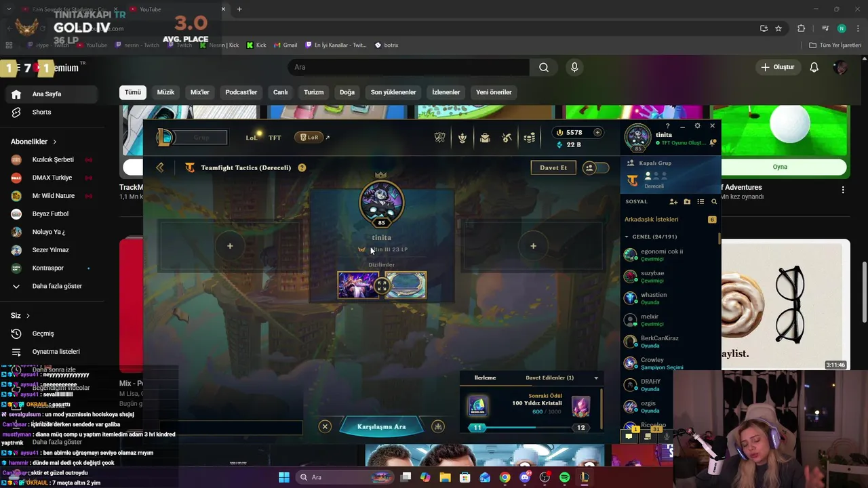Open the three-dot menu on the Adventures video
The width and height of the screenshot is (868, 488).
[x=843, y=190]
